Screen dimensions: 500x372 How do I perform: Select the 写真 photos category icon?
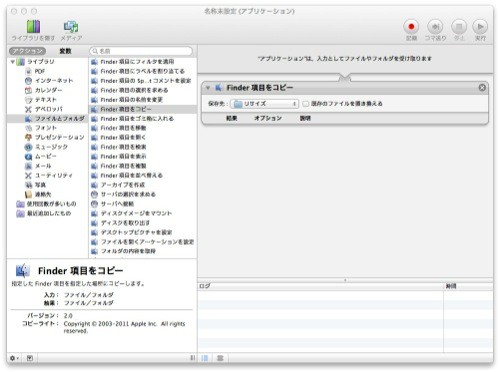[29, 185]
